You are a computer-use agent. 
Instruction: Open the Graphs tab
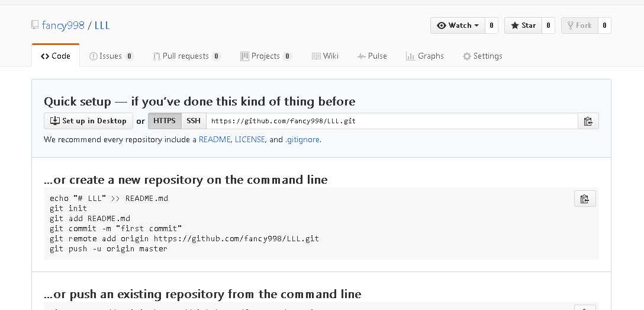pyautogui.click(x=424, y=56)
